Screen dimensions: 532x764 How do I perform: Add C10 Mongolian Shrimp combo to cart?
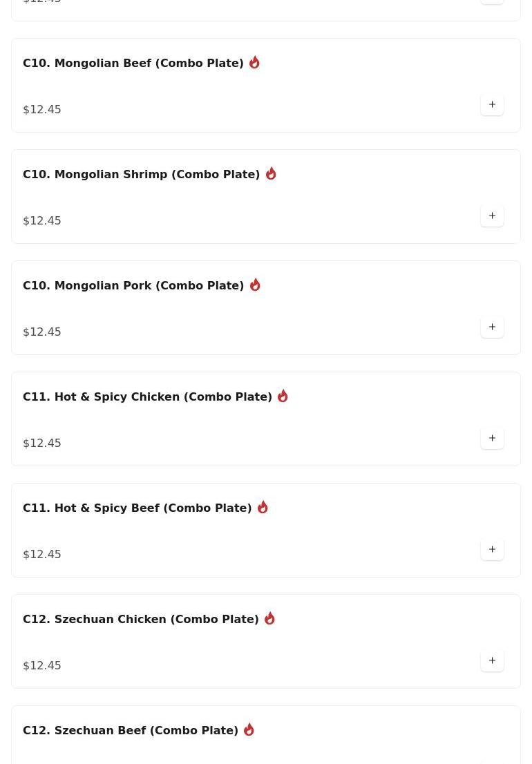(x=492, y=216)
